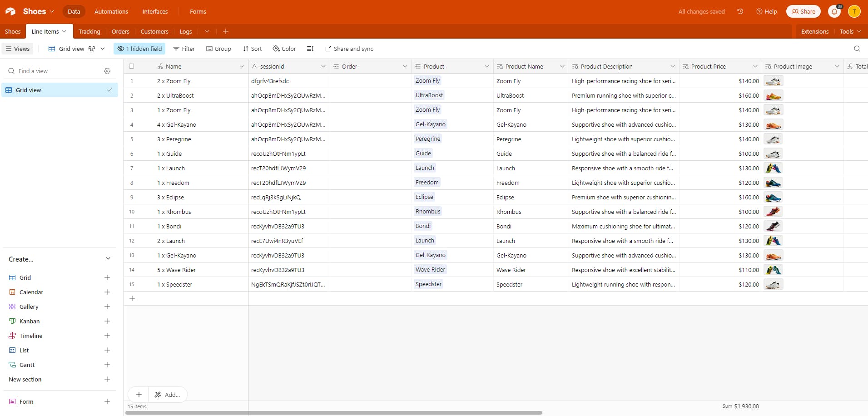
Task: Open the Group toolbar option
Action: pos(219,49)
